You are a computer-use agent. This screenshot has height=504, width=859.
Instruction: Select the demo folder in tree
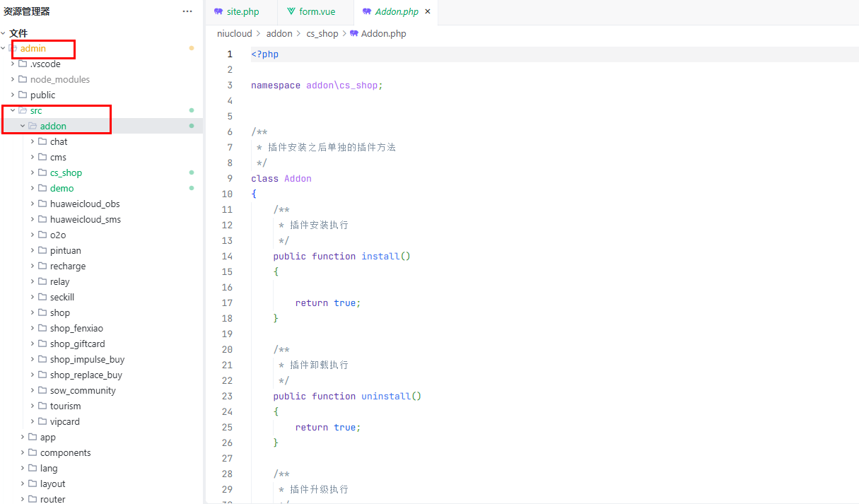[62, 188]
